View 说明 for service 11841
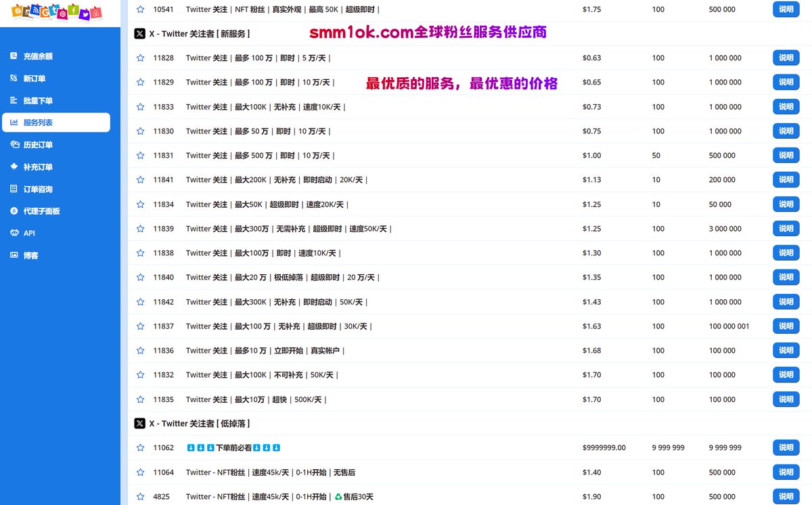The image size is (812, 505). coord(786,180)
